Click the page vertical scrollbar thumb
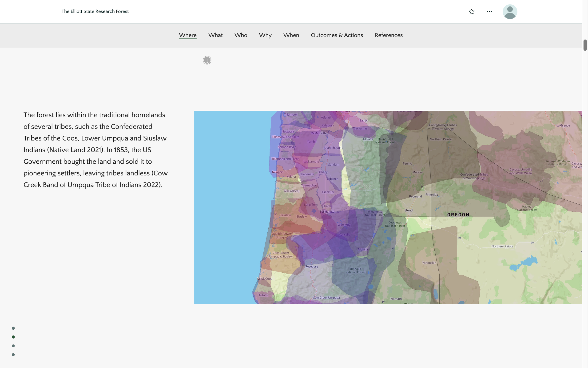The image size is (588, 368). click(585, 45)
